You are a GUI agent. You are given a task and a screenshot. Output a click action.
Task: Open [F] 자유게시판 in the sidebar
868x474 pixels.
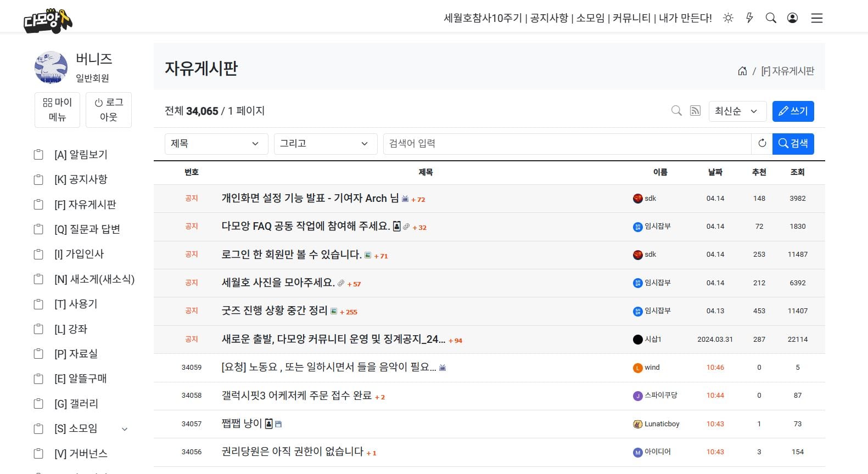[x=85, y=205]
